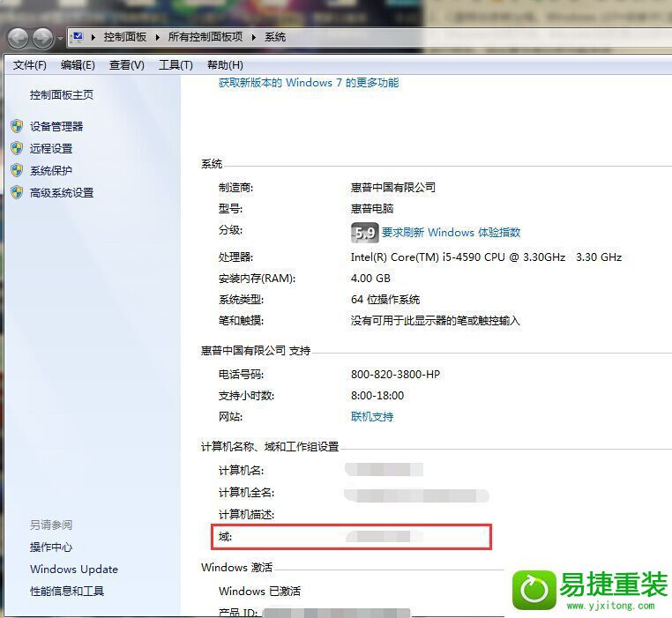Click shield icon beside 设备管理器
672x618 pixels.
(17, 126)
